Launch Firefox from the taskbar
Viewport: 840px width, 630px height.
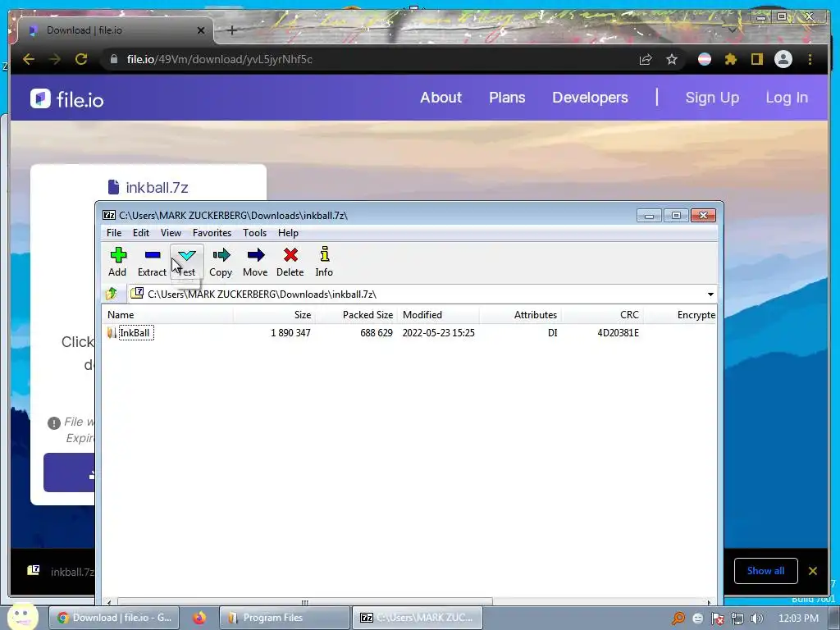(x=199, y=618)
